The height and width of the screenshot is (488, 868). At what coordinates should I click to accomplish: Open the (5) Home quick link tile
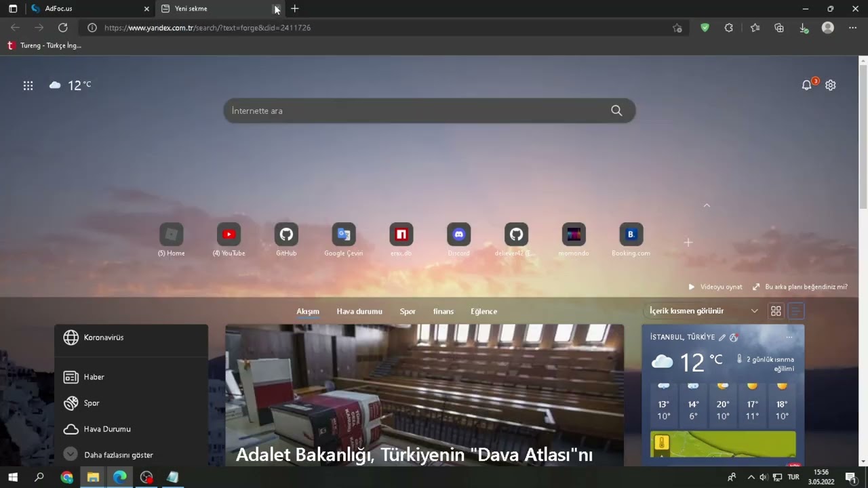coord(172,240)
